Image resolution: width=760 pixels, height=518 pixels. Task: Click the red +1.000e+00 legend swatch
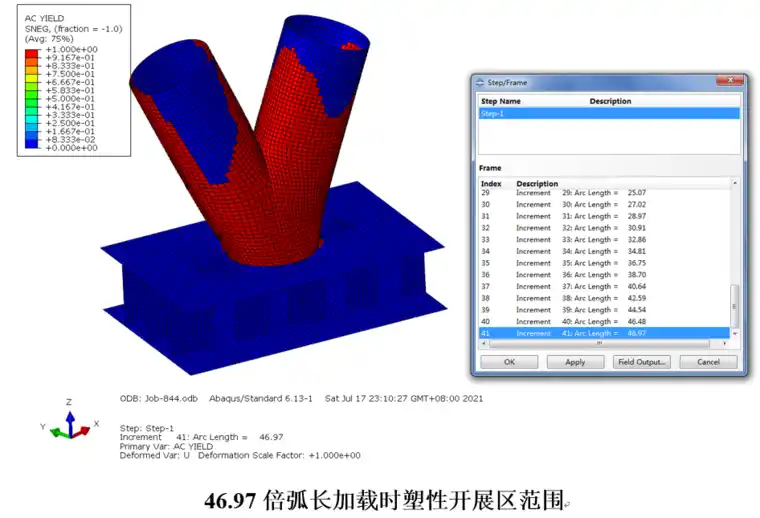click(32, 53)
